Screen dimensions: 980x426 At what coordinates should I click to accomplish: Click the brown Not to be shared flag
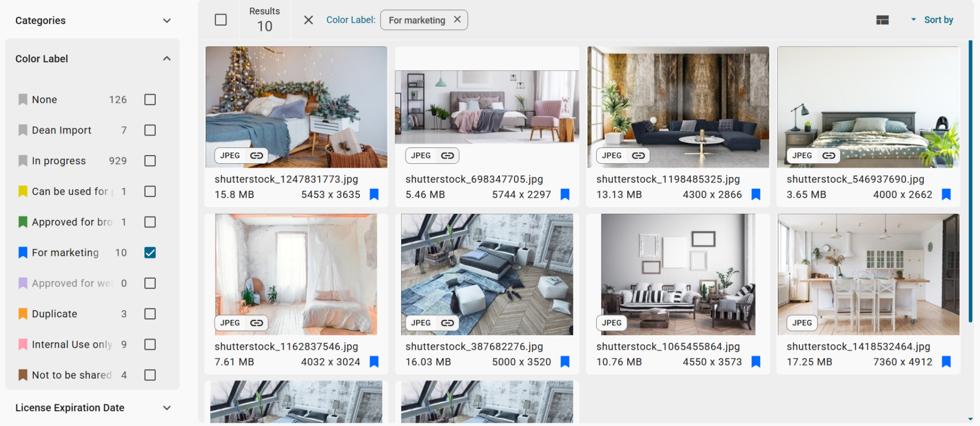pyautogui.click(x=23, y=375)
